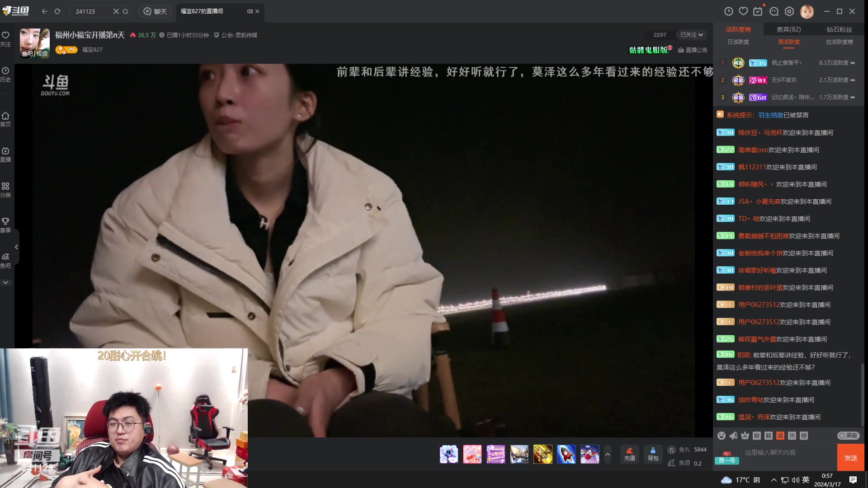This screenshot has width=868, height=488.
Task: Open the check-in calendar icon with red dot
Action: coord(759,11)
